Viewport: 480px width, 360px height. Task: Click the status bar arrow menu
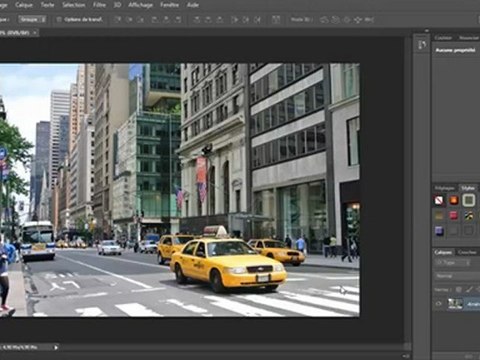56,347
